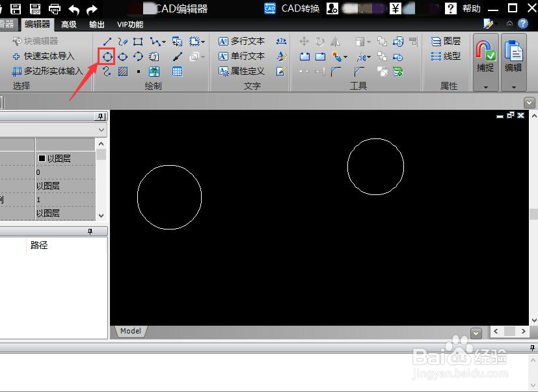The height and width of the screenshot is (392, 538).
Task: Open the 线型 linetype dialog
Action: (x=446, y=56)
